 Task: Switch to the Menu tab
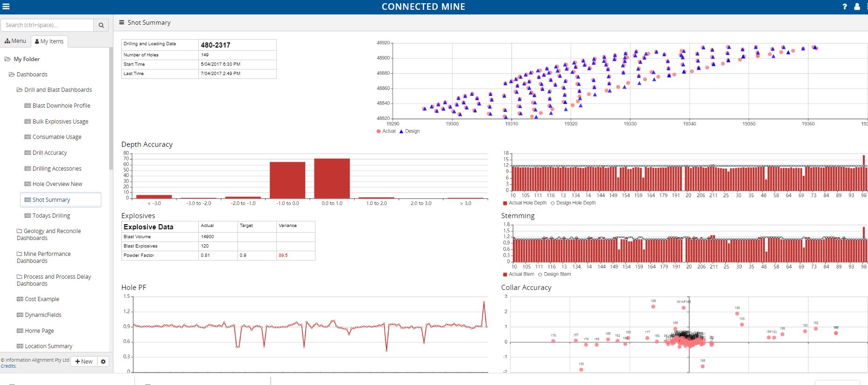pyautogui.click(x=15, y=41)
